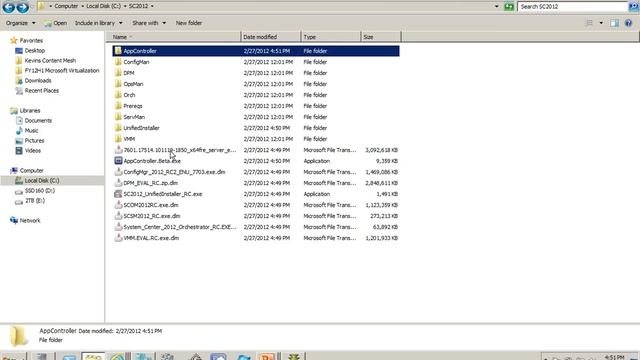Go back using the Back arrow button
The width and height of the screenshot is (640, 360).
coord(9,7)
